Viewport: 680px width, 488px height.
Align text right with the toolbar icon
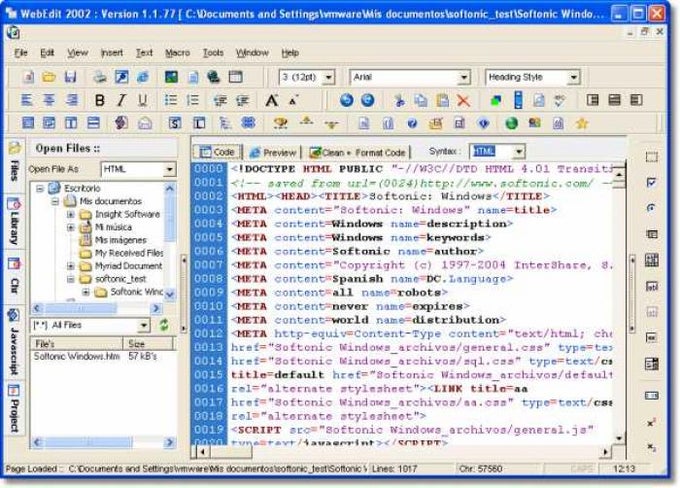(x=71, y=100)
